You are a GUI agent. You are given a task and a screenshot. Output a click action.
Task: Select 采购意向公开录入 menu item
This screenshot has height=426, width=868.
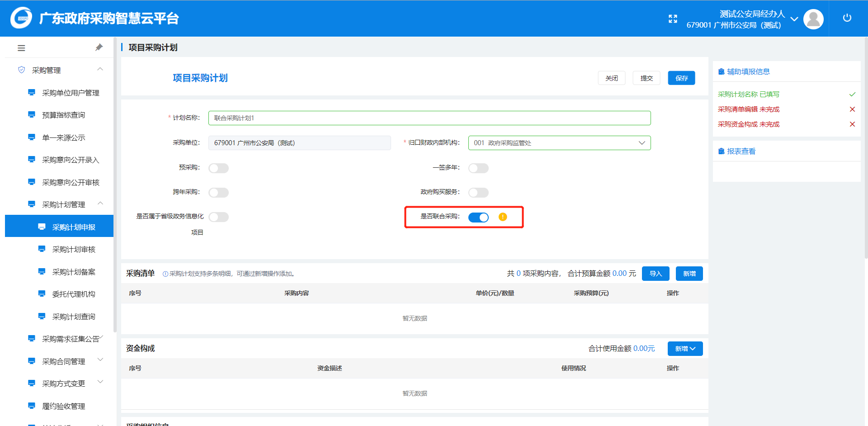(x=71, y=160)
